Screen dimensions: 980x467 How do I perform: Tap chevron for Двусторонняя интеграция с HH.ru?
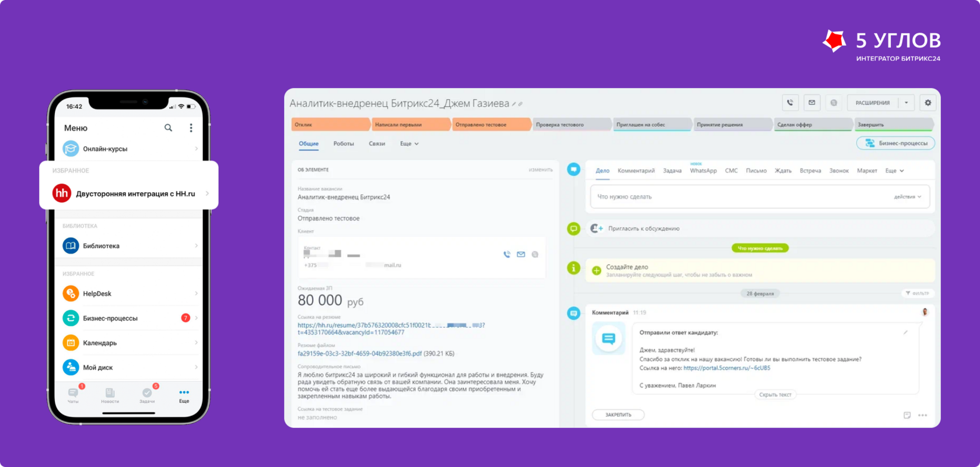tap(207, 194)
